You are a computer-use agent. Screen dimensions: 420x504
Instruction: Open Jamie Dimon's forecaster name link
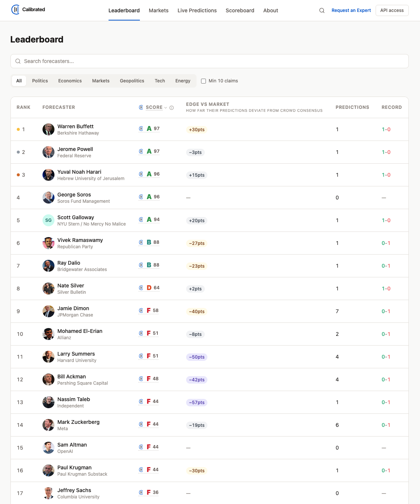click(x=73, y=308)
